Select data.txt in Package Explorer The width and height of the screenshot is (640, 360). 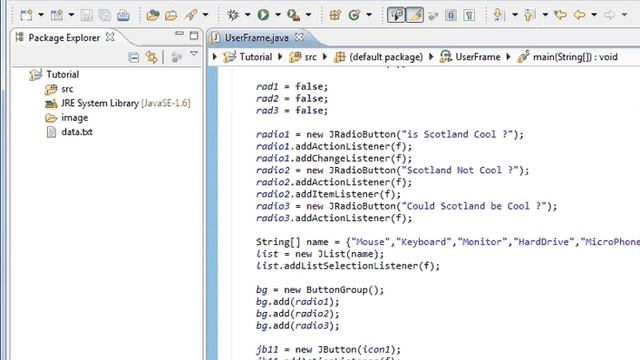click(x=77, y=132)
